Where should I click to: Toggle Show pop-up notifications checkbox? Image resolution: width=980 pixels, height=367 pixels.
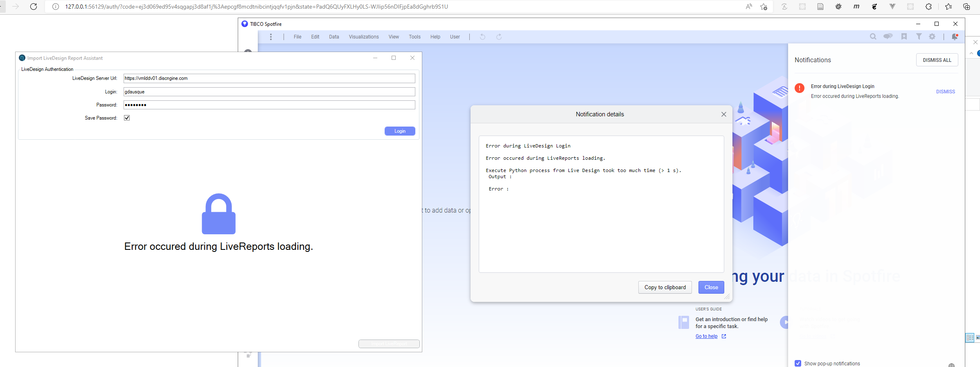[798, 363]
